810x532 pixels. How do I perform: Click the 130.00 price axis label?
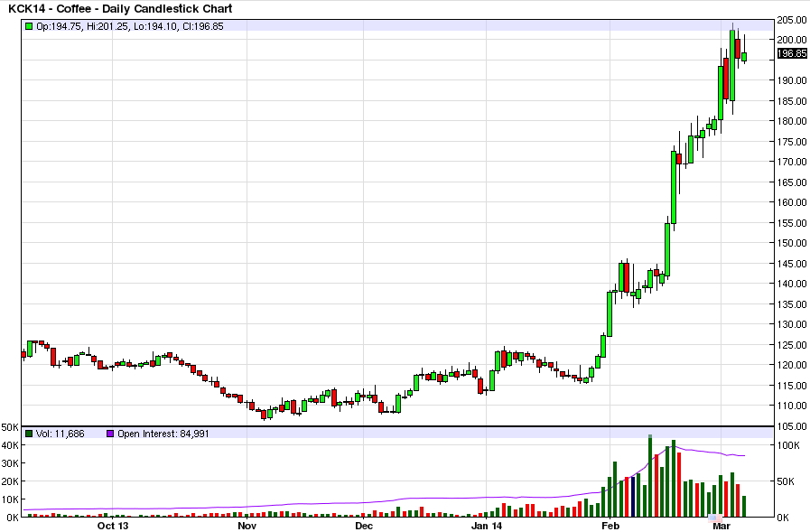(x=792, y=324)
